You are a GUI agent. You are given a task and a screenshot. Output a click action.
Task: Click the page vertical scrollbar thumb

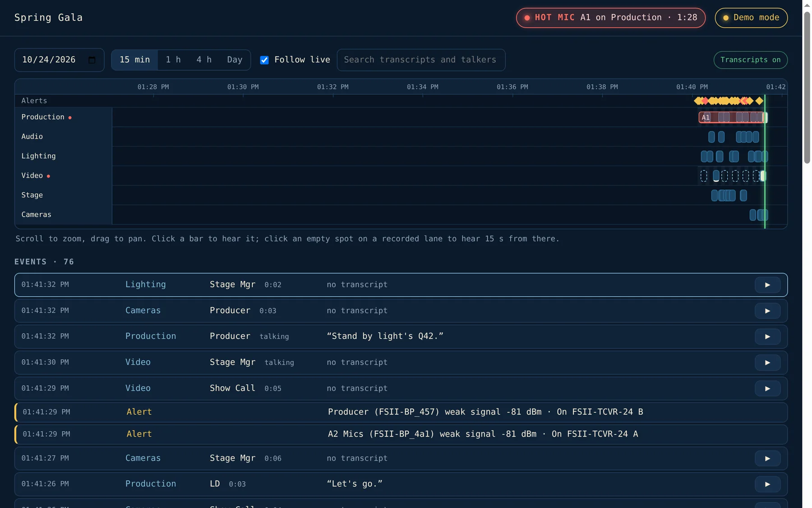807,87
